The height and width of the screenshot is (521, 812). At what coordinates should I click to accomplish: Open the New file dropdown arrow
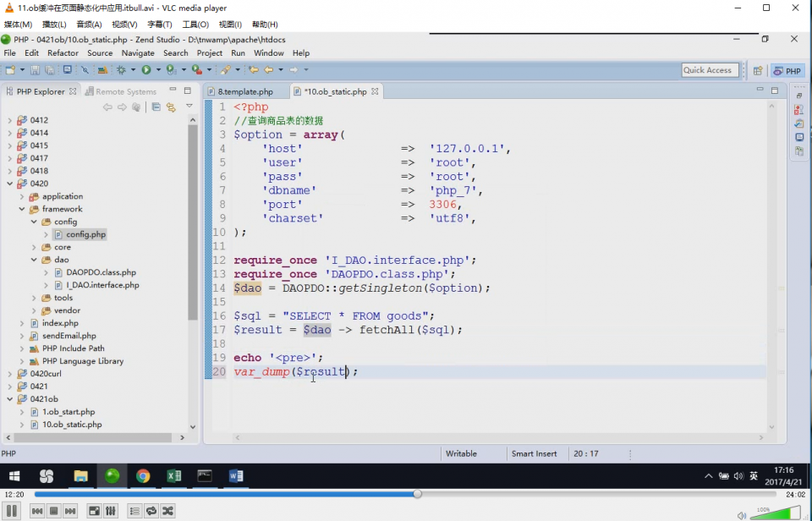coord(22,70)
